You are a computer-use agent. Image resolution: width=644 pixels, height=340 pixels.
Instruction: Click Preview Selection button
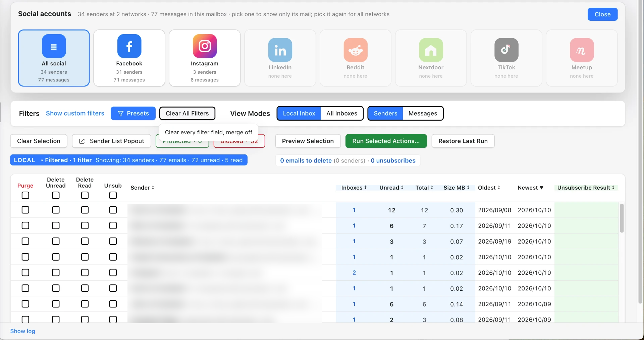(x=308, y=141)
